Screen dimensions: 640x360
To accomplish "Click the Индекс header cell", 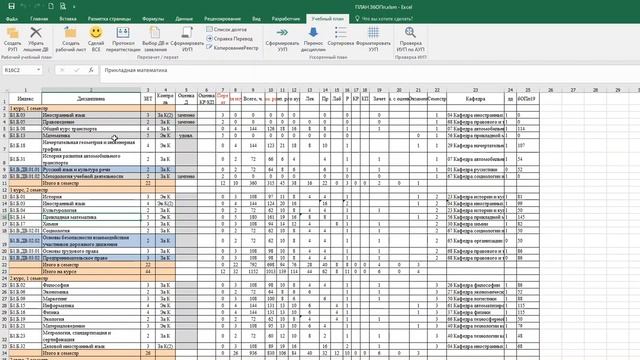I will coord(25,99).
